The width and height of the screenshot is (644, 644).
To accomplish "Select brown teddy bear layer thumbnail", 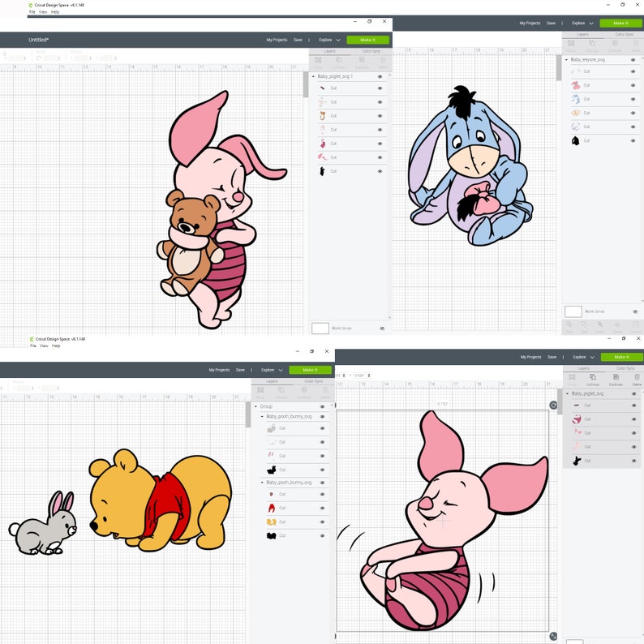I will coord(323,116).
